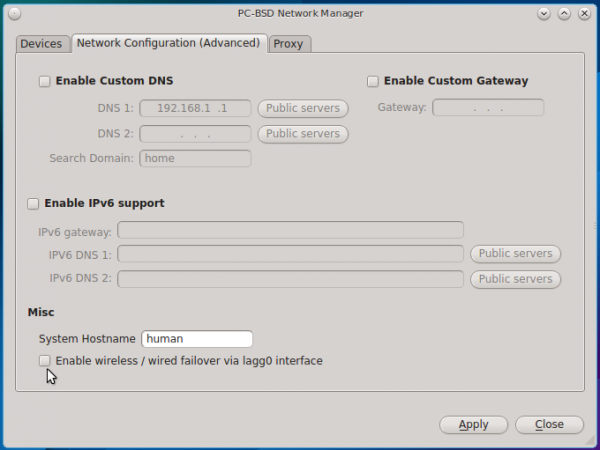Close the Network Manager dialog
Image resolution: width=600 pixels, height=450 pixels.
(549, 425)
